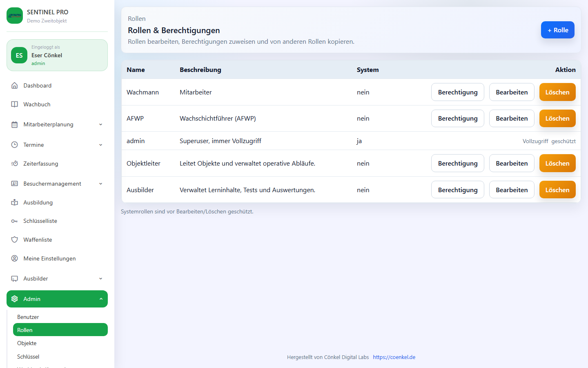Viewport: 588px width, 368px height.
Task: Click the Sentinel Pro logo icon
Action: point(15,16)
